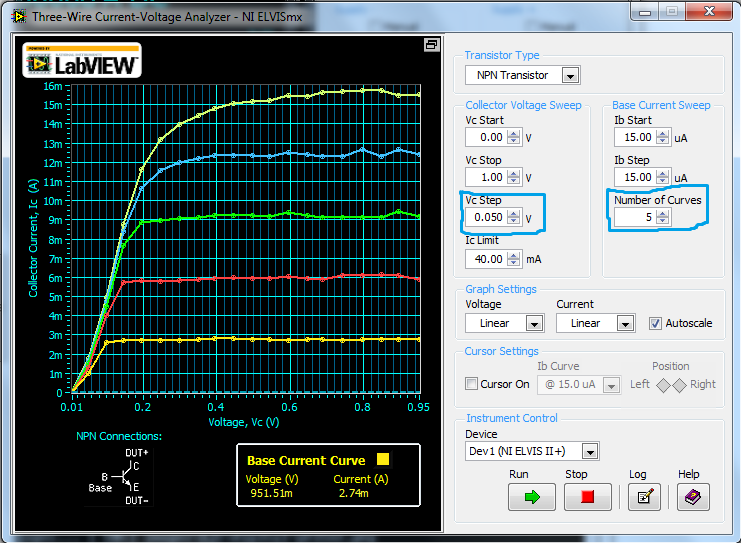Image resolution: width=741 pixels, height=543 pixels.
Task: Click the title bar application icon
Action: point(18,17)
